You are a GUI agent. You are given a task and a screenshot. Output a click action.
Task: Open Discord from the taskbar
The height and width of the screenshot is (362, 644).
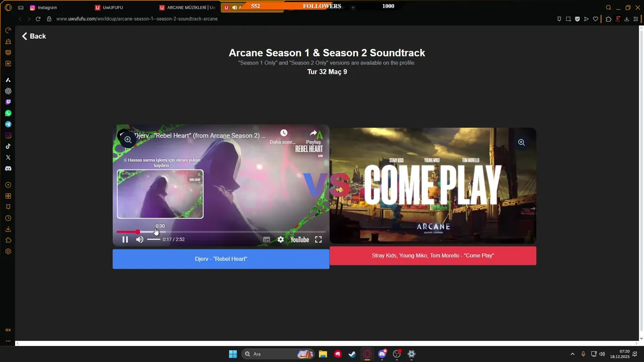pyautogui.click(x=382, y=354)
